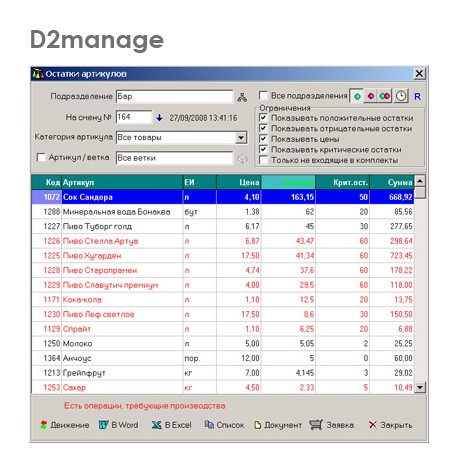Click the highlighted Остаток column header

(x=288, y=182)
